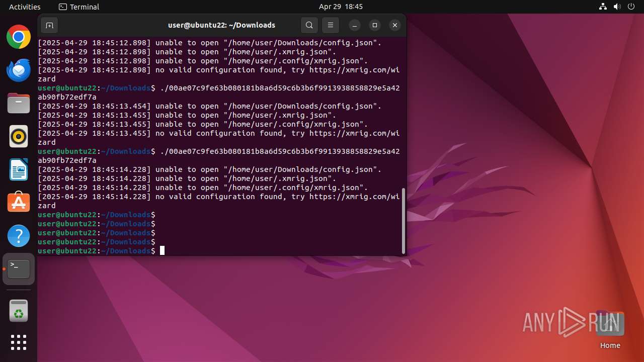Screen dimensions: 644x362
Task: Click the line '18:45:14.228' no valid configuration found
Action: 219,201
